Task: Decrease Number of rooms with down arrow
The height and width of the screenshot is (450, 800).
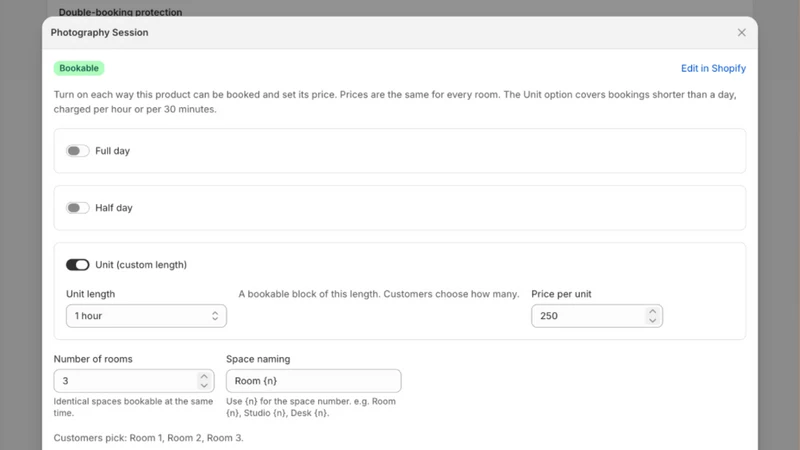Action: pyautogui.click(x=204, y=386)
